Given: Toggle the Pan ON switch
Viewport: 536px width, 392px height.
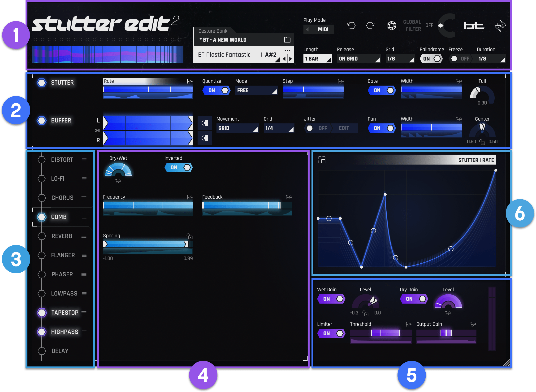Looking at the screenshot, I should [x=382, y=128].
